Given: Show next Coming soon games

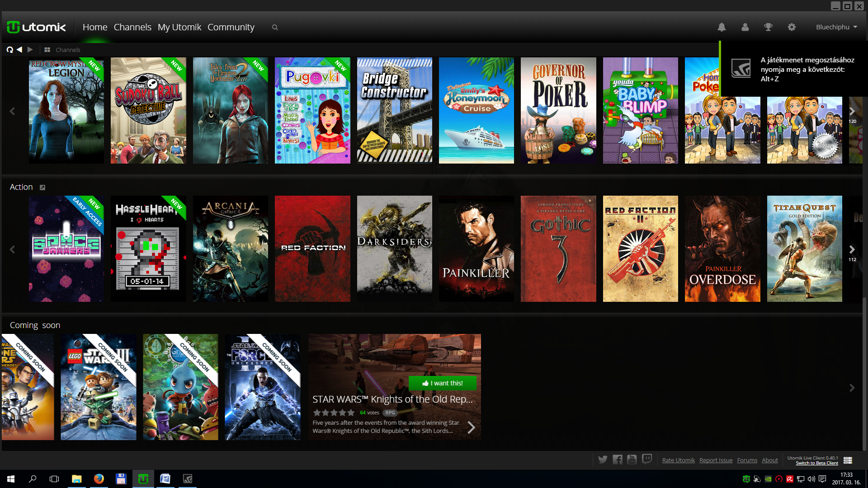Looking at the screenshot, I should point(852,388).
